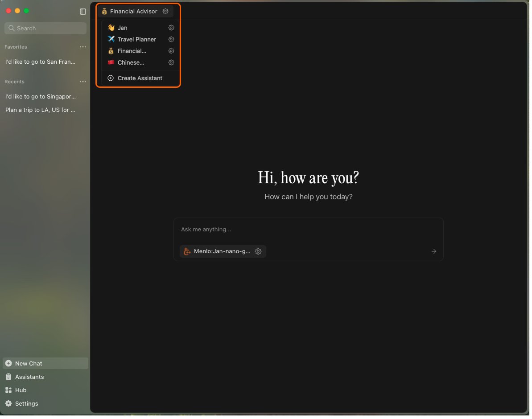Click gear icon beside Financial... assistant

(171, 51)
